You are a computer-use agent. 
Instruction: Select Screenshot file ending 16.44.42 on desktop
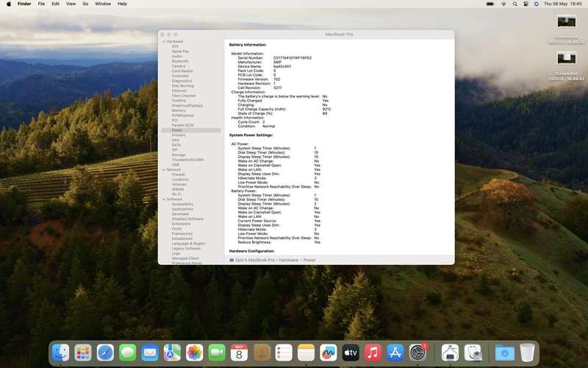pos(566,66)
